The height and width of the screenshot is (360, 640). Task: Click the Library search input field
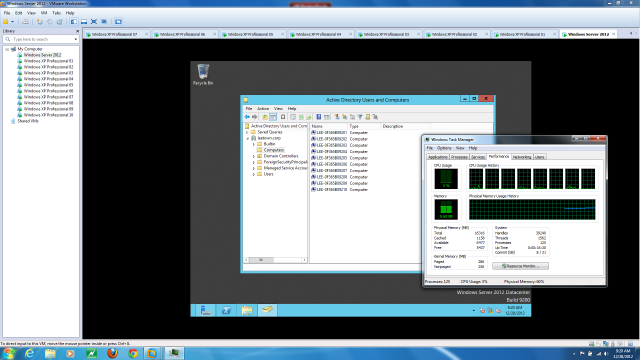pyautogui.click(x=41, y=39)
